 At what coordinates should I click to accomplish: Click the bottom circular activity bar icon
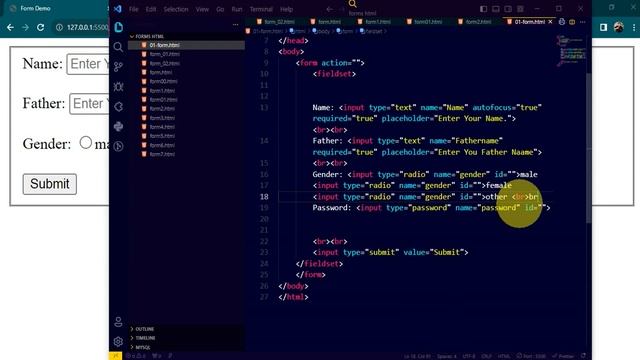(x=118, y=146)
